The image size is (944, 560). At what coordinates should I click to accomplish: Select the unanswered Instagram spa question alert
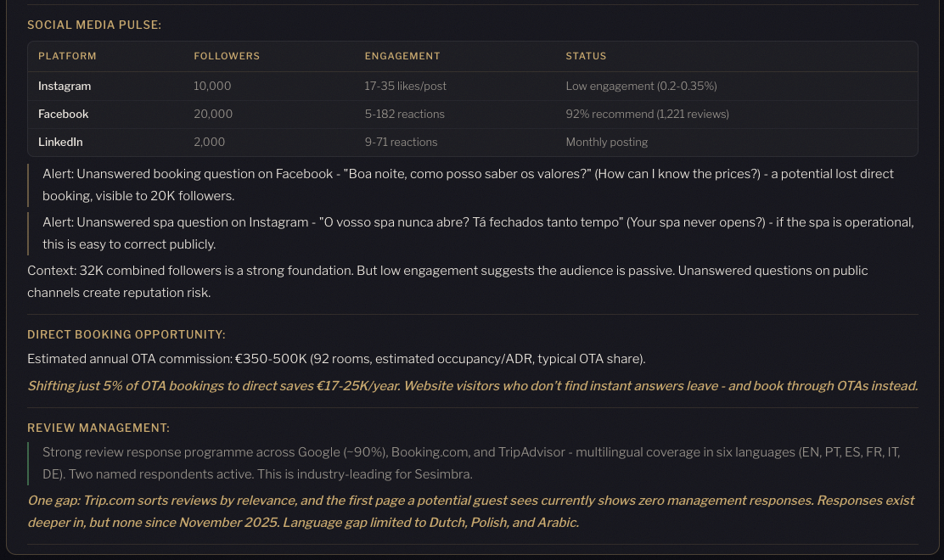click(x=477, y=232)
